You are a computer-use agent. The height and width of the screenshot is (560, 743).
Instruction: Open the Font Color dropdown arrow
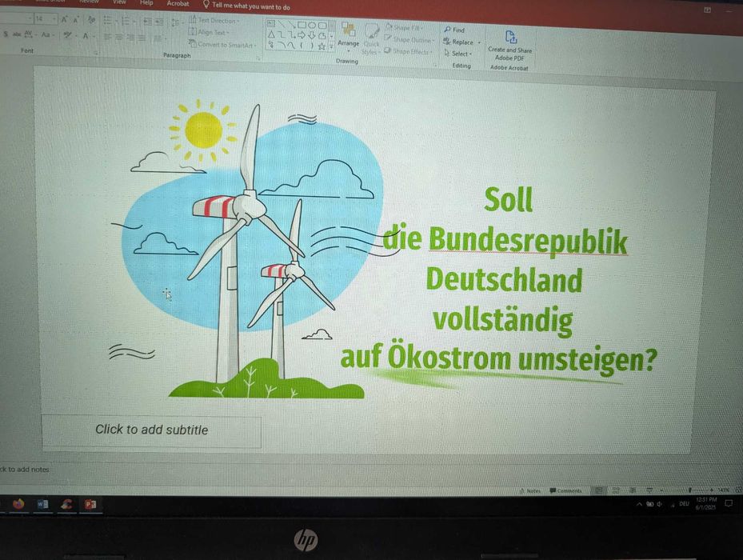point(93,35)
